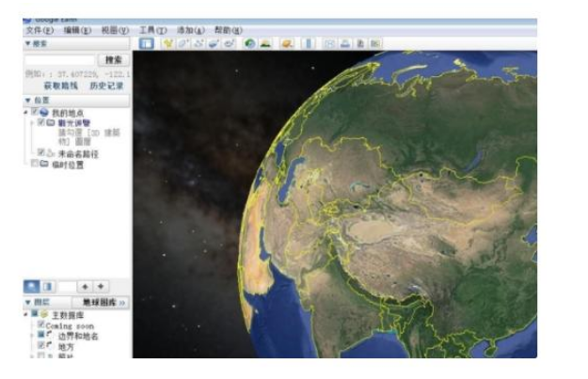The height and width of the screenshot is (379, 588).
Task: Click the small blank field beside arrow buttons
Action: point(68,287)
